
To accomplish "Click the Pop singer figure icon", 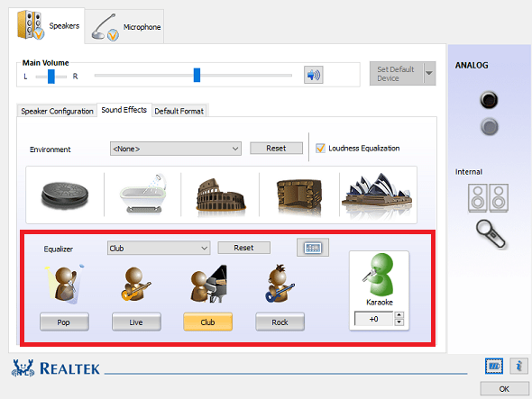I will click(x=64, y=284).
